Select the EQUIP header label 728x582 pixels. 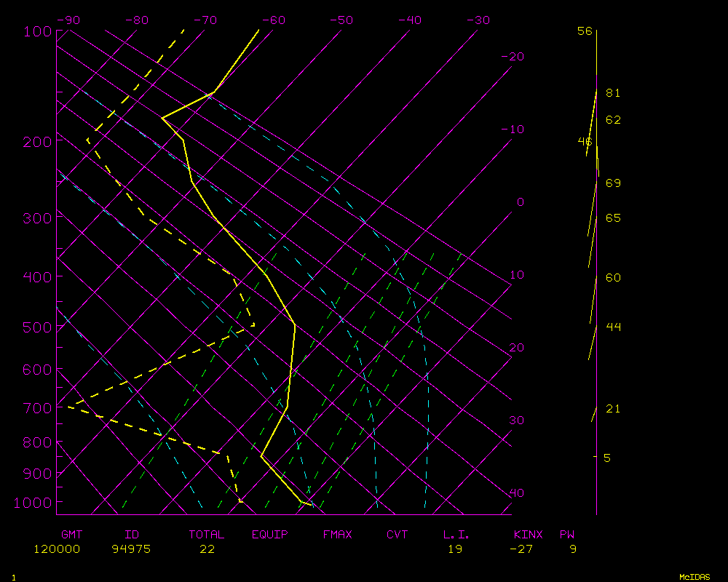click(269, 535)
